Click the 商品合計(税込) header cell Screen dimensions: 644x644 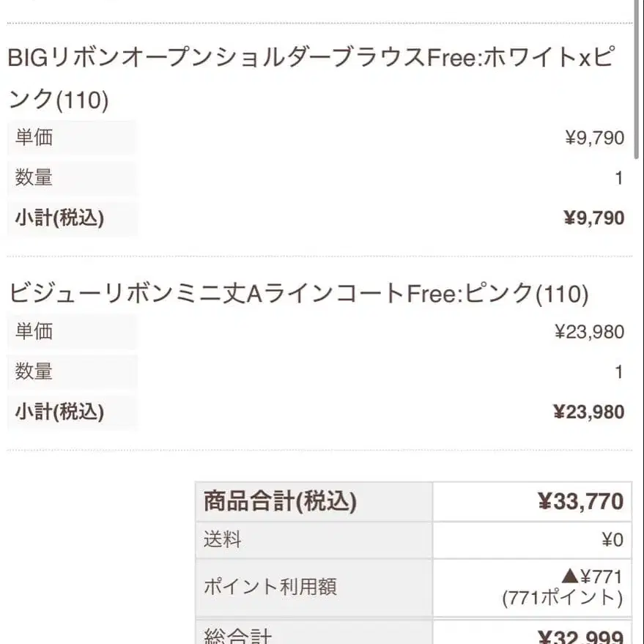(280, 502)
